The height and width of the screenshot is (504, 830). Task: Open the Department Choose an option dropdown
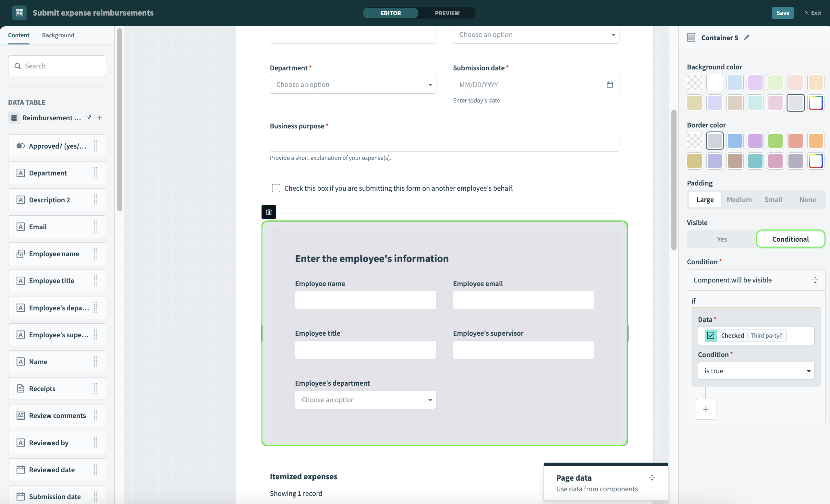(353, 85)
